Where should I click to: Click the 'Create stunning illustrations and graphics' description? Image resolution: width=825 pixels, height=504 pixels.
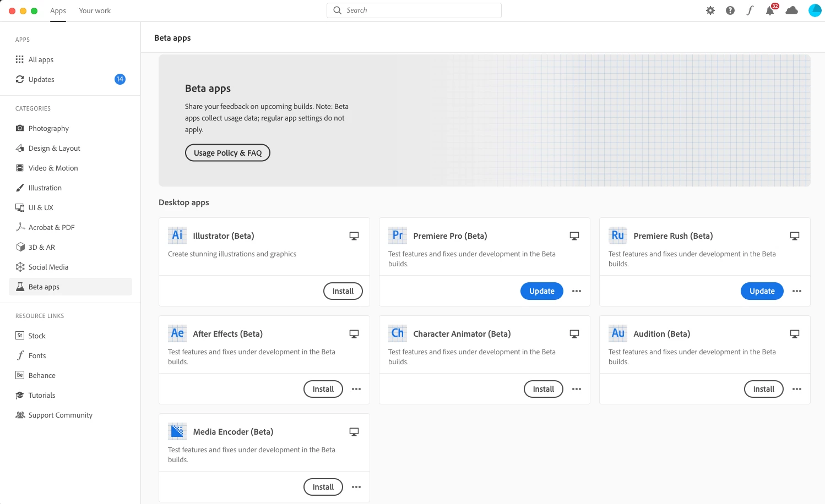pyautogui.click(x=232, y=254)
